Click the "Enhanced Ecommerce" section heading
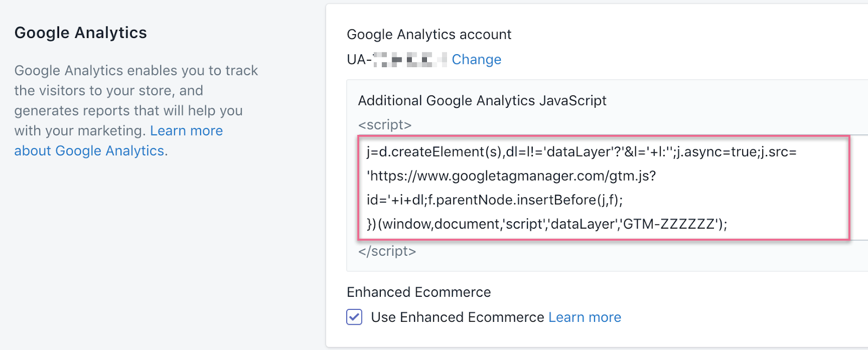The image size is (868, 350). (418, 293)
